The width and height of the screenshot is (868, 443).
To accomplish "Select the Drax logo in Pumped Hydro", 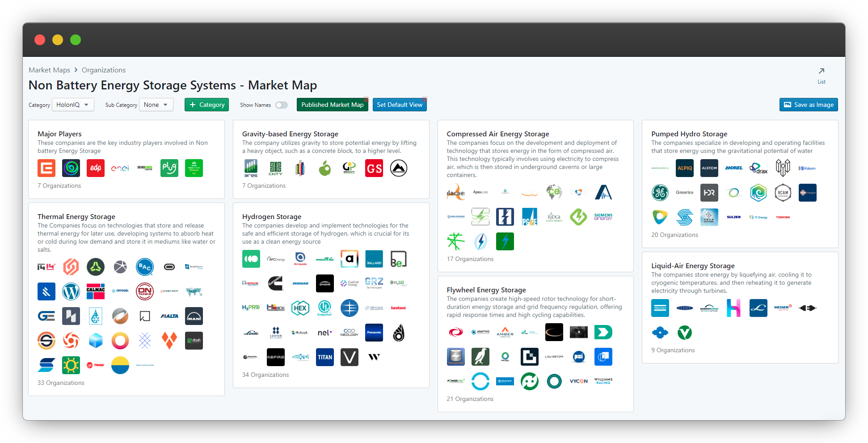I will [x=758, y=168].
